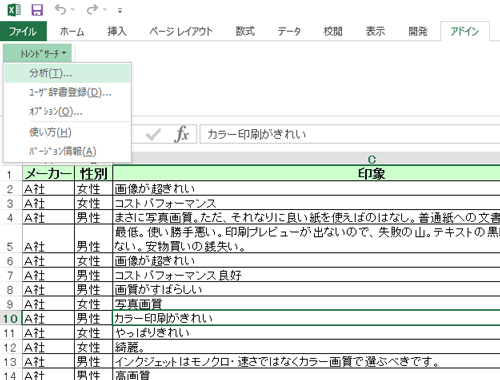Image resolution: width=500 pixels, height=380 pixels.
Task: Collapse the トレンドサーチ dropdown menu
Action: click(37, 53)
